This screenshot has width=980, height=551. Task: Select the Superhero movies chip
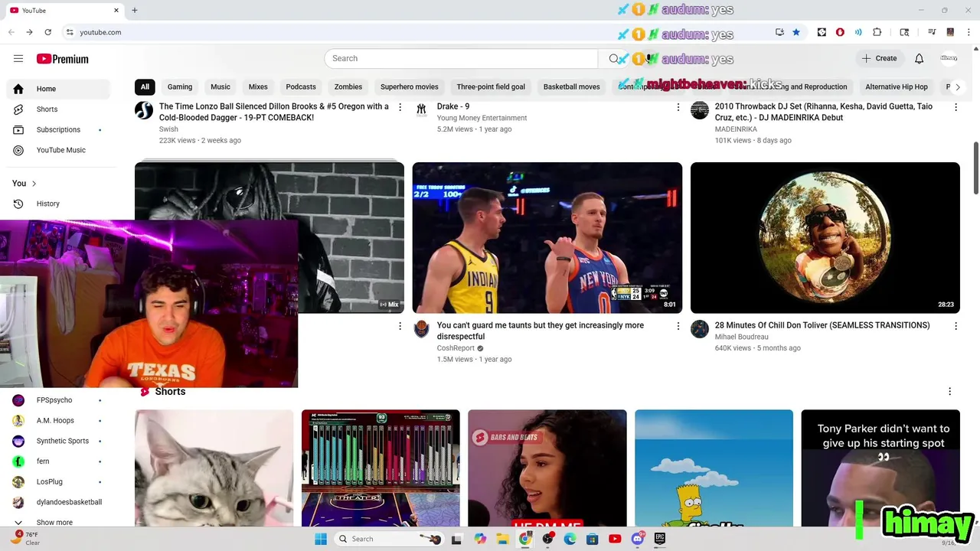click(410, 86)
